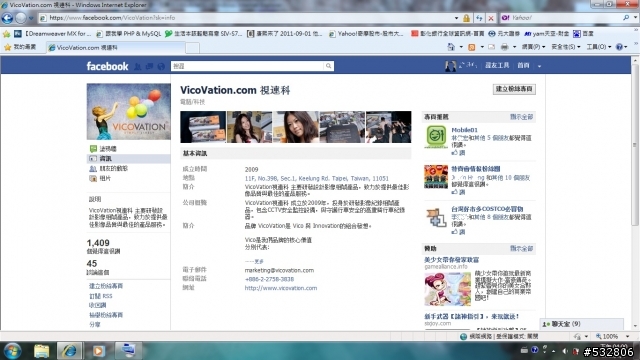Image resolution: width=640 pixels, height=360 pixels.
Task: Expand the Feeds button dropdown arrow
Action: (x=482, y=47)
